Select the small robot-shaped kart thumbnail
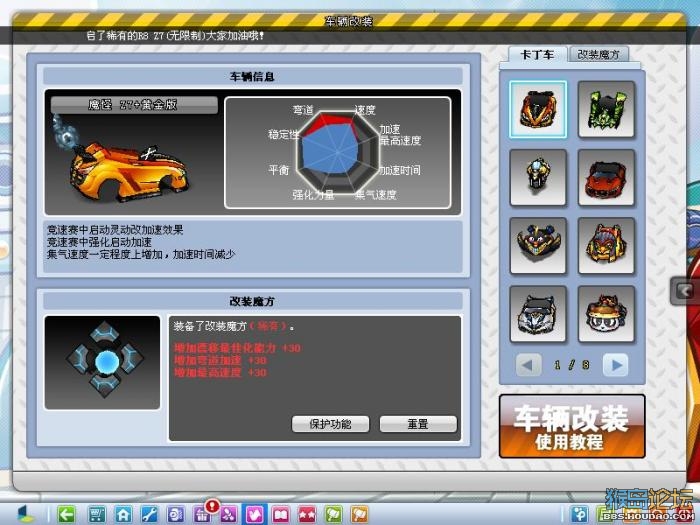 click(x=538, y=178)
